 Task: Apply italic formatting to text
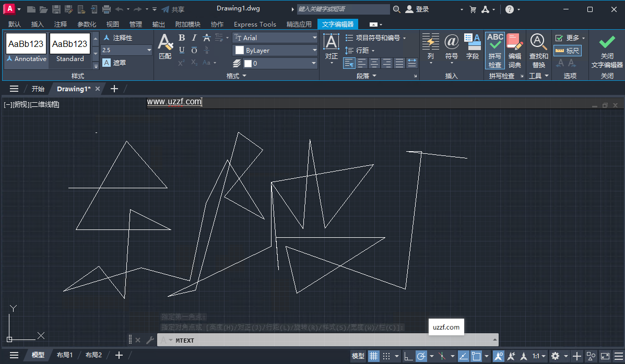[x=194, y=38]
